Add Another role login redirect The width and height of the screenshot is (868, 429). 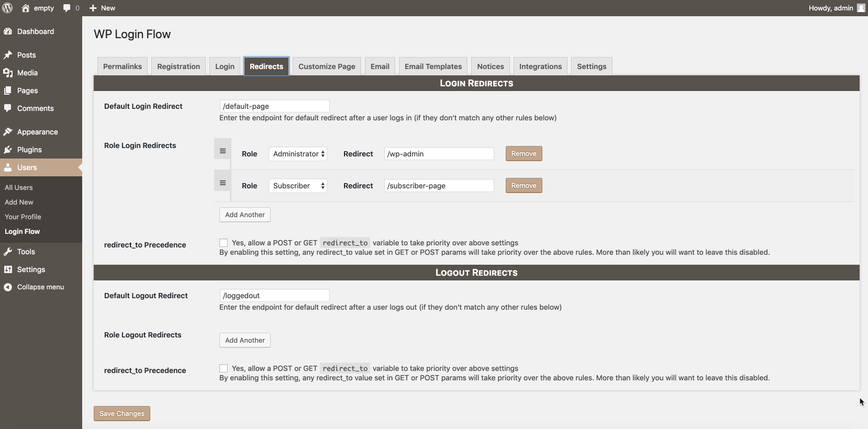pos(245,214)
